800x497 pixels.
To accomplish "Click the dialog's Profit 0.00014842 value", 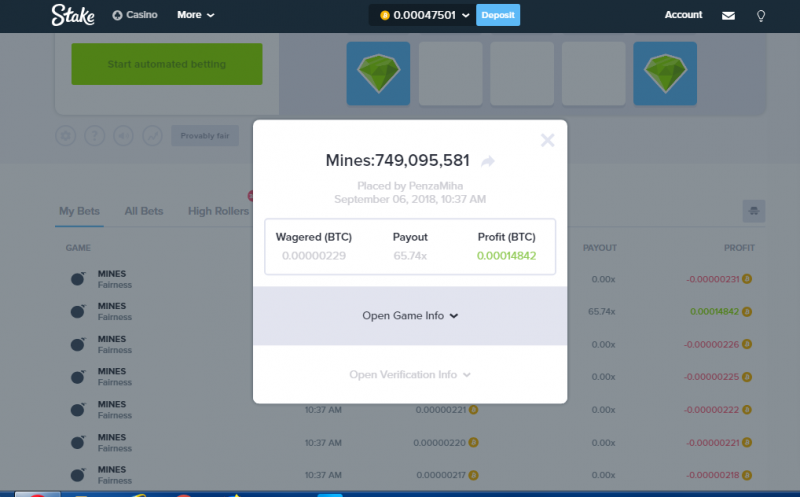I will 507,256.
